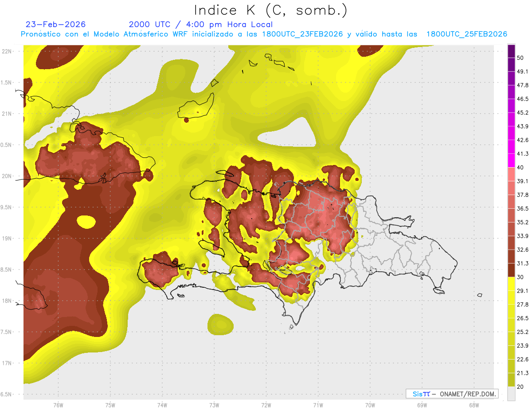Click the "18N" latitude axis label

[x=7, y=301]
